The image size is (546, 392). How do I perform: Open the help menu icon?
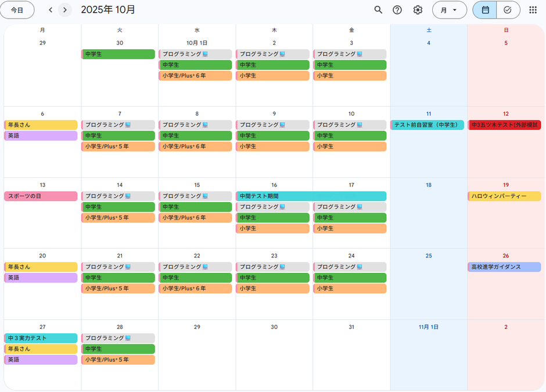397,10
